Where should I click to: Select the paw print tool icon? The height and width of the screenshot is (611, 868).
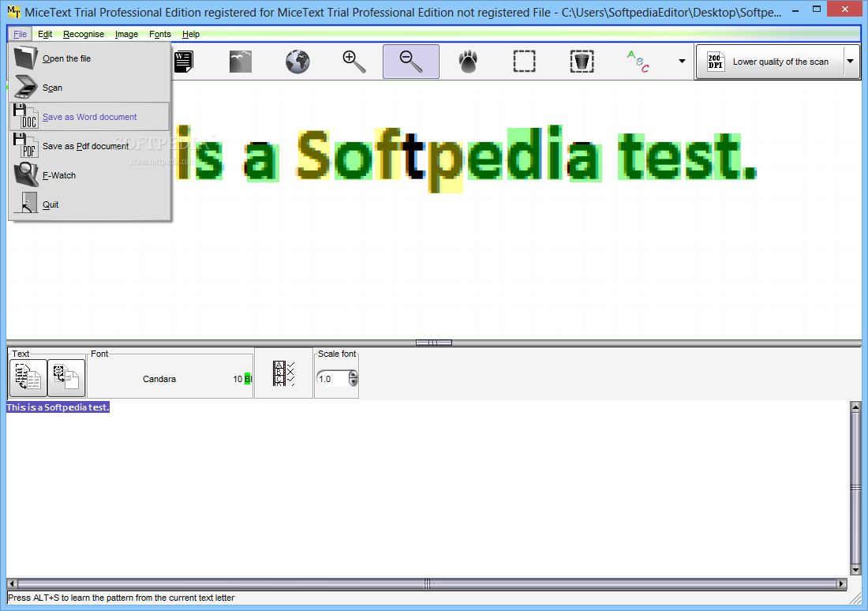(x=468, y=62)
